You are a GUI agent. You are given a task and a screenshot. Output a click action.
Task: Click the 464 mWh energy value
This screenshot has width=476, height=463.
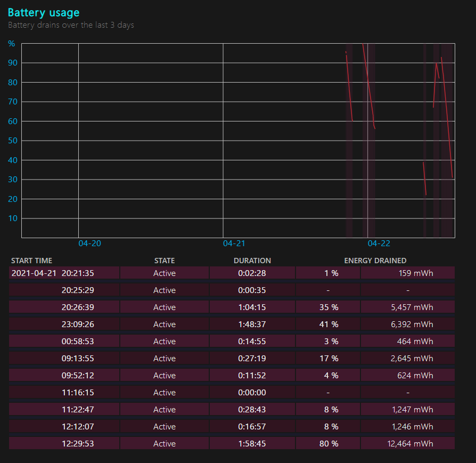click(415, 341)
